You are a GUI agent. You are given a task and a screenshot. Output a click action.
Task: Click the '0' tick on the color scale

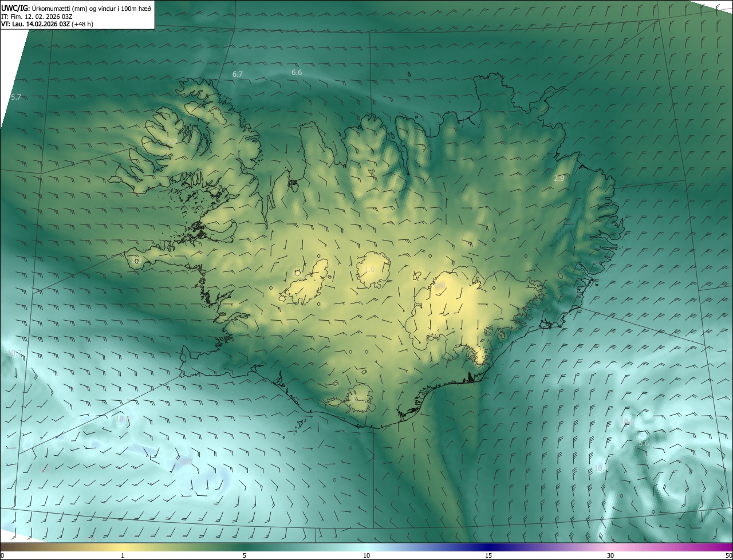point(2,556)
